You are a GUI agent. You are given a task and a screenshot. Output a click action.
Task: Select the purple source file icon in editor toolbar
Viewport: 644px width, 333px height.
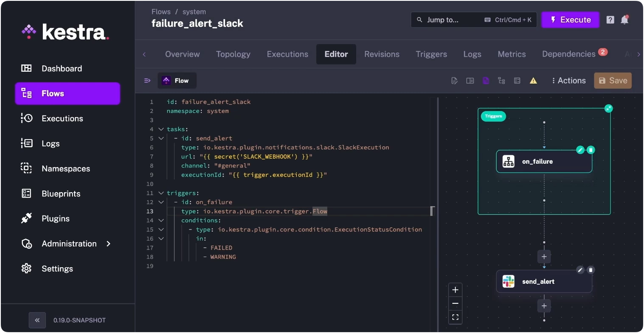[486, 81]
